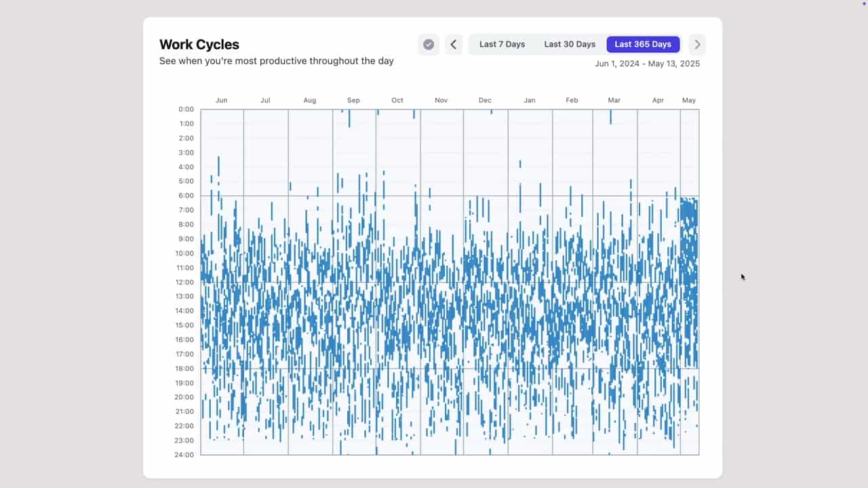Click the 18:00 time axis label

tap(184, 369)
